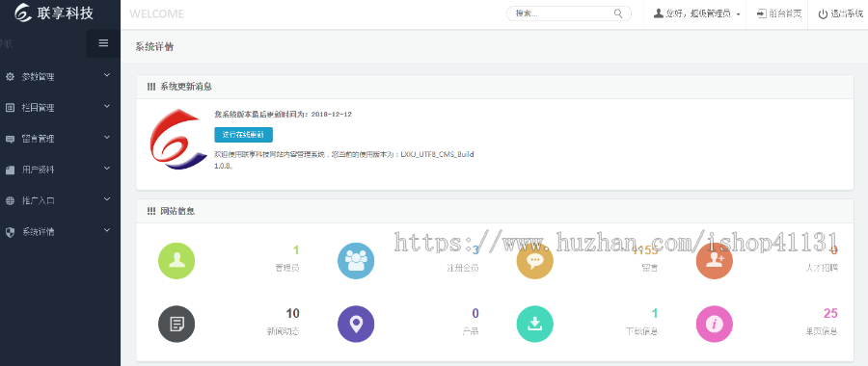Click the dark 新闻动态 document icon

pos(176,324)
